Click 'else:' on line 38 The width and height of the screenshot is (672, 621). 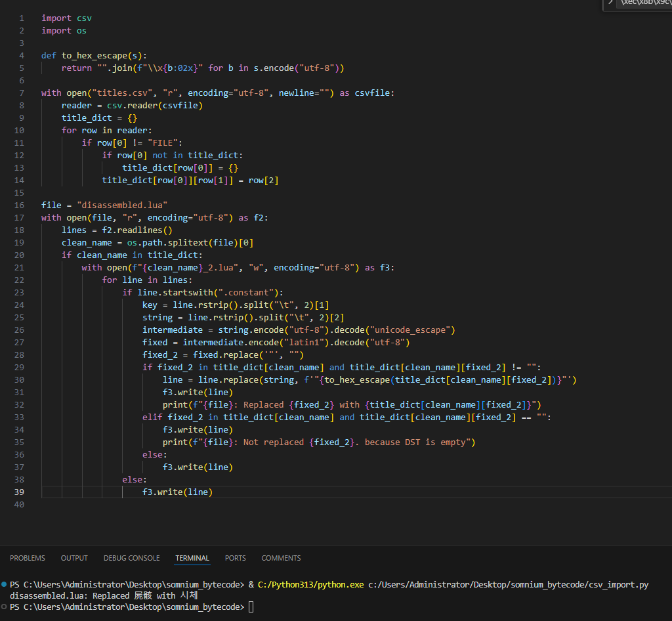point(135,480)
